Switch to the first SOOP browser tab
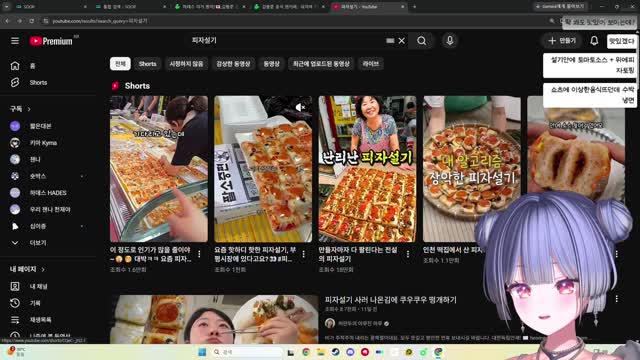The width and height of the screenshot is (640, 360). 48,7
